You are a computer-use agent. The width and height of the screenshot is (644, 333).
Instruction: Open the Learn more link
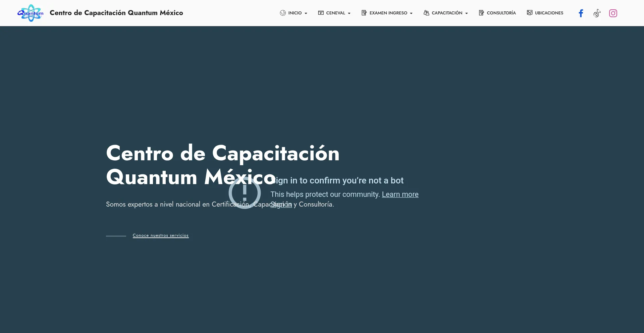tap(400, 195)
